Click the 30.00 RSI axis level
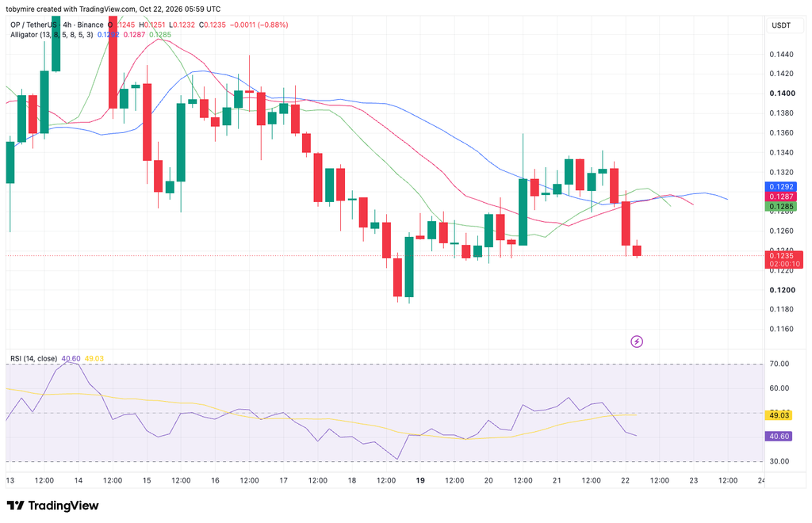812x523 pixels. (779, 461)
